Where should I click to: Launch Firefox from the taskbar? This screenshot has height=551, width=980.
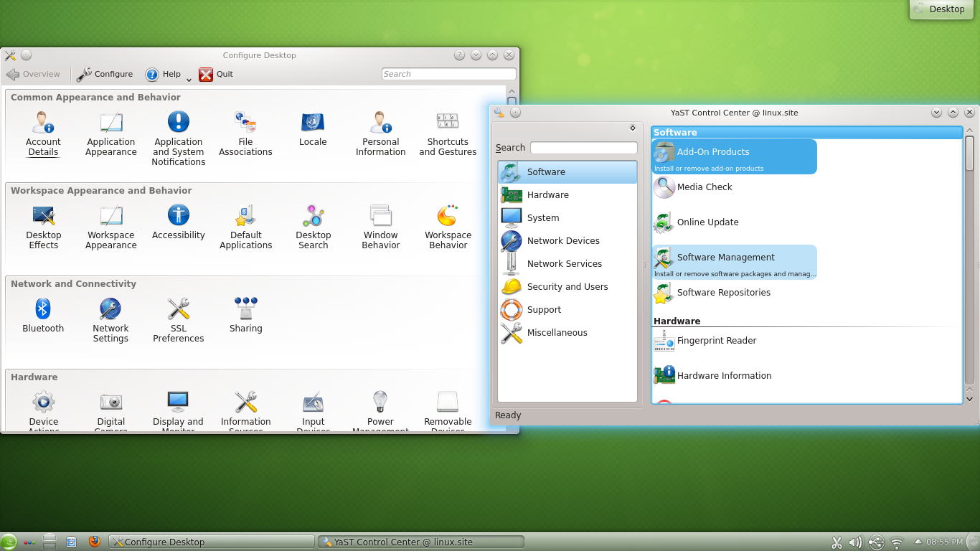tap(95, 542)
